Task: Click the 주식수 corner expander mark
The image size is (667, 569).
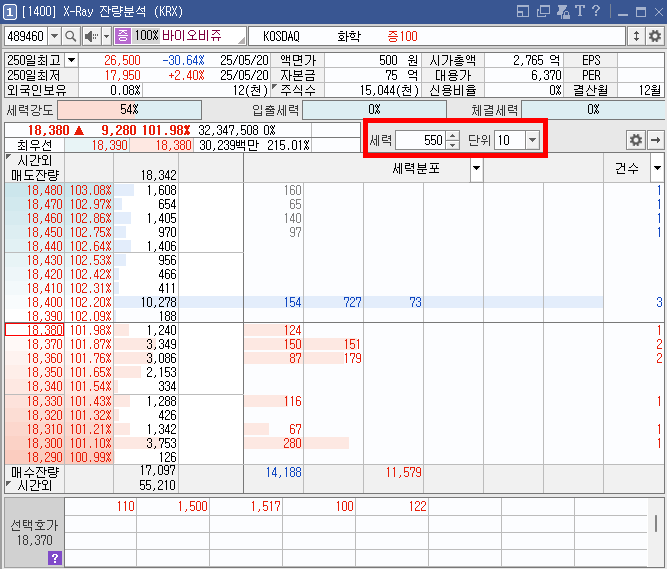Action: coord(274,87)
